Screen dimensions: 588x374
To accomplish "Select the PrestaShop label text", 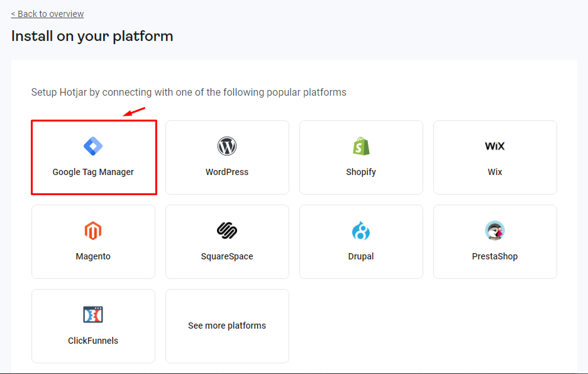I will [495, 256].
